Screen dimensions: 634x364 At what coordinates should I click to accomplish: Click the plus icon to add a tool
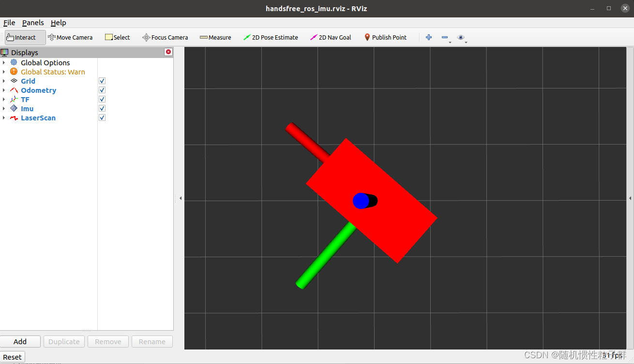(x=428, y=37)
